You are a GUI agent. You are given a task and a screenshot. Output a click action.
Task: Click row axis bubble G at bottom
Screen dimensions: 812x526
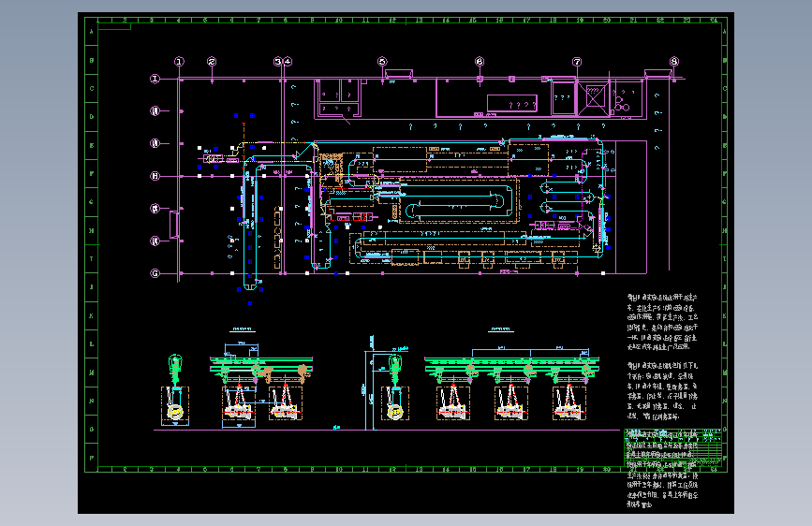(155, 273)
